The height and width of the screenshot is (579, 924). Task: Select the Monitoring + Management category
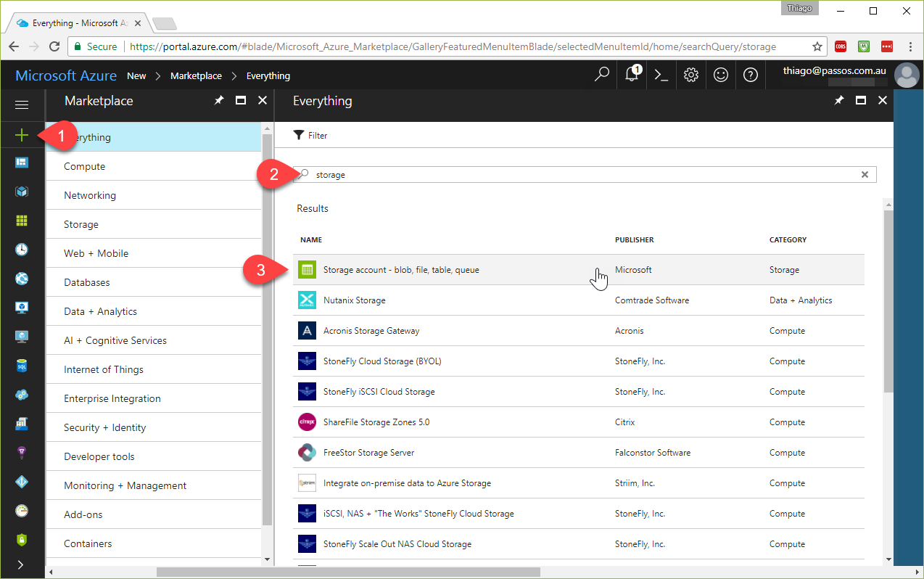(154, 485)
